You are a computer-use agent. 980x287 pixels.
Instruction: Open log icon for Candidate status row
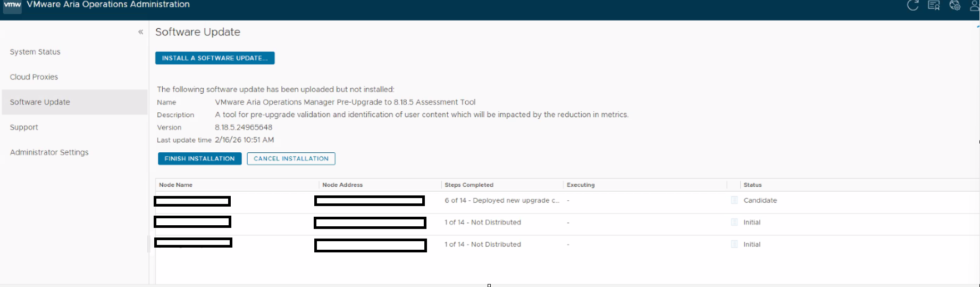coord(734,200)
